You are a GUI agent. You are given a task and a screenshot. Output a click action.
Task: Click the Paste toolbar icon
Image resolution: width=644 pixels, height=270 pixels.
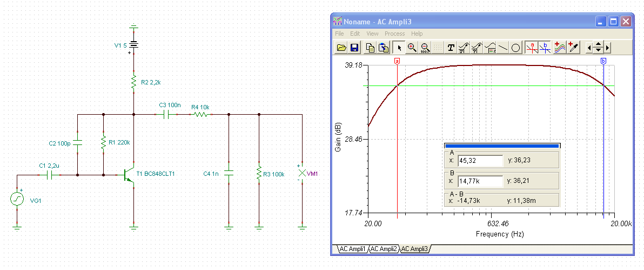384,48
